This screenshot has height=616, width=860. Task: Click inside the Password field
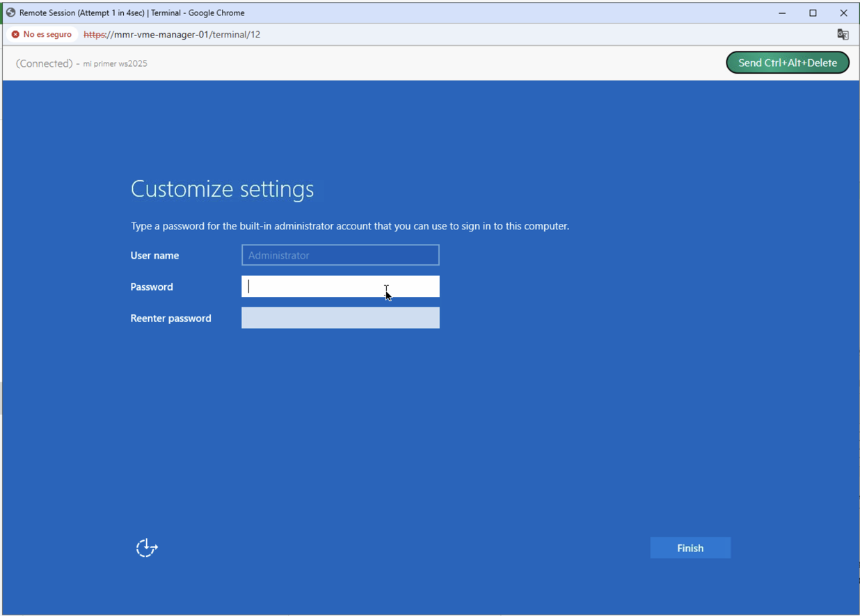340,286
